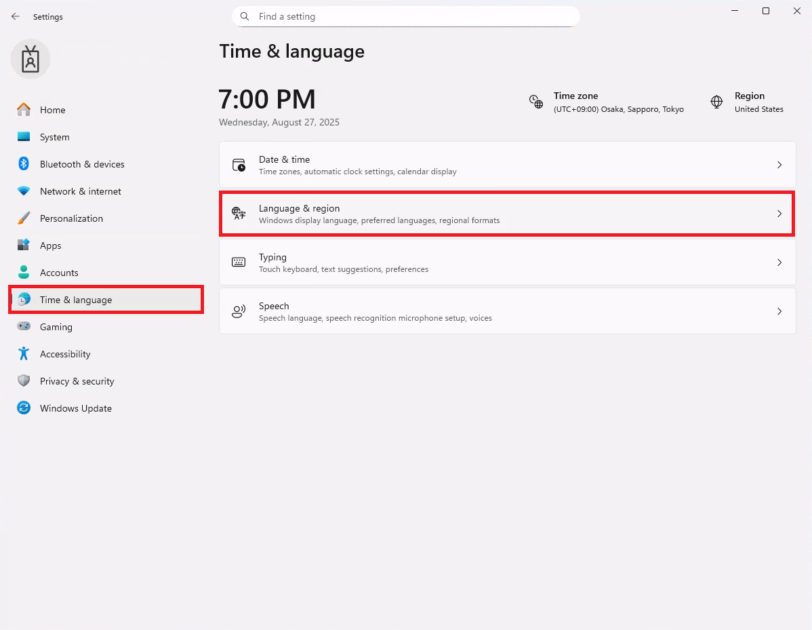The height and width of the screenshot is (630, 812).
Task: Open Gaming settings
Action: 106,327
